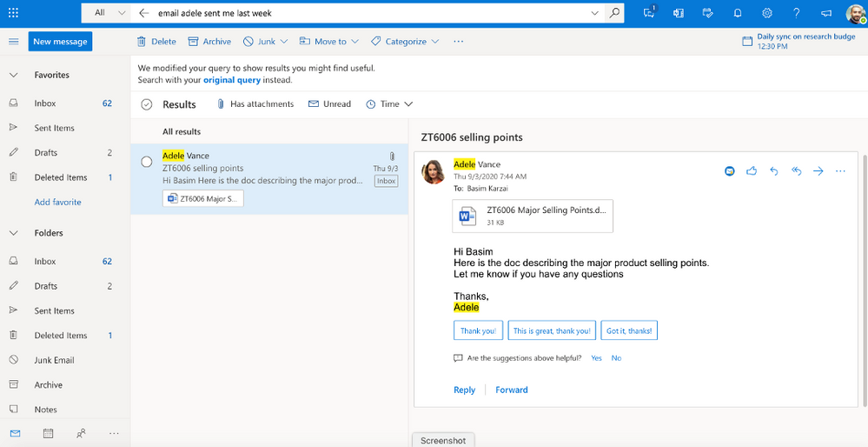The image size is (868, 447).
Task: Click Adele Vance's sender photo
Action: click(434, 171)
